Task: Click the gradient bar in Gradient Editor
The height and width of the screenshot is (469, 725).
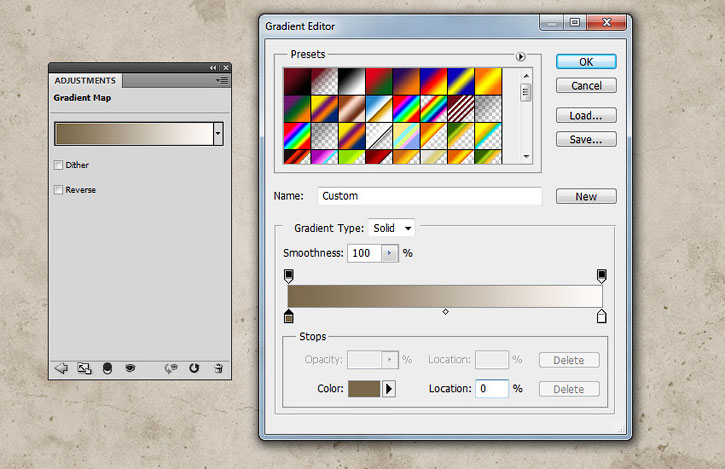Action: point(445,296)
